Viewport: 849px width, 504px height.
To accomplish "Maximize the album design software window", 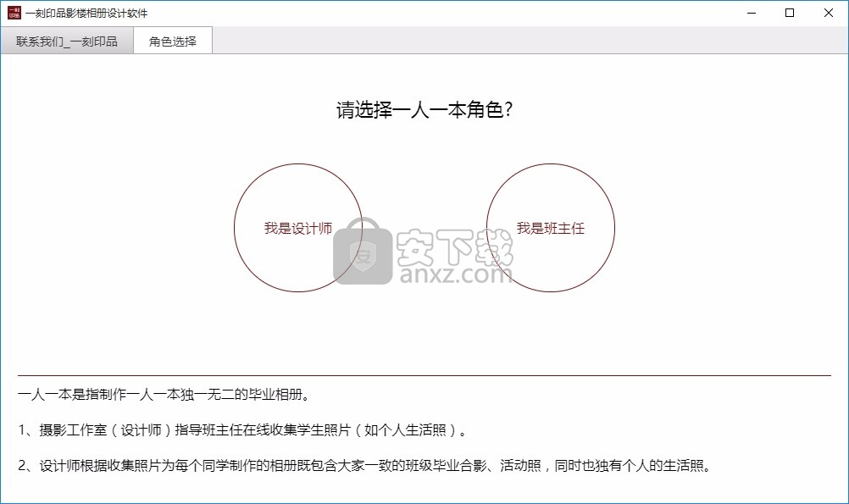I will [x=790, y=13].
